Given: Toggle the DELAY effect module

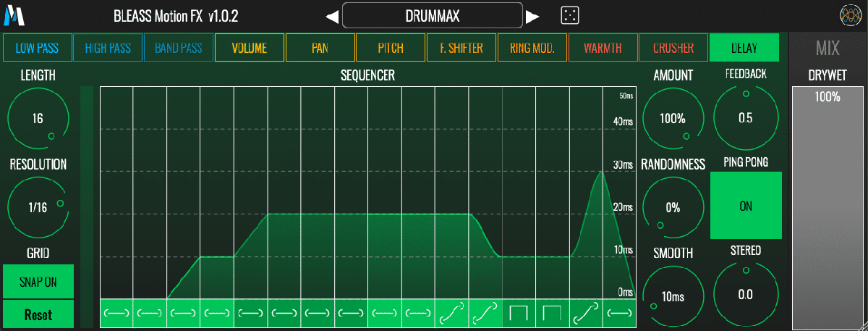Looking at the screenshot, I should pyautogui.click(x=744, y=49).
